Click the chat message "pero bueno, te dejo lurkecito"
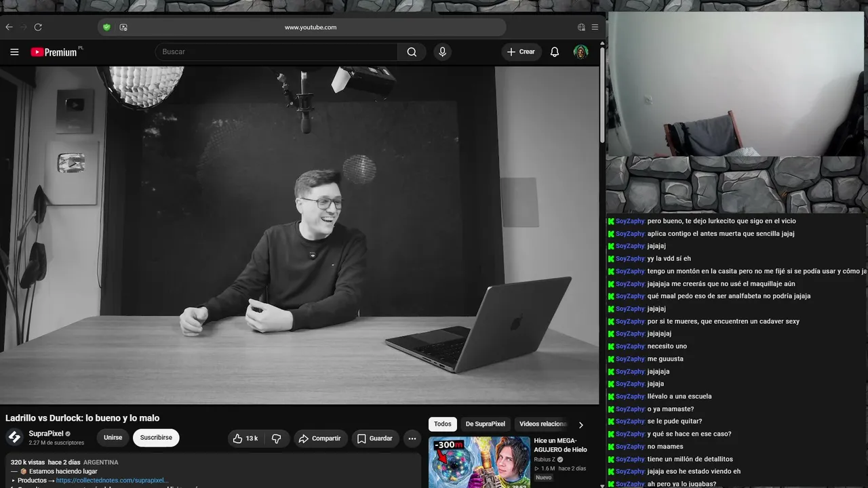868x488 pixels. pyautogui.click(x=722, y=221)
